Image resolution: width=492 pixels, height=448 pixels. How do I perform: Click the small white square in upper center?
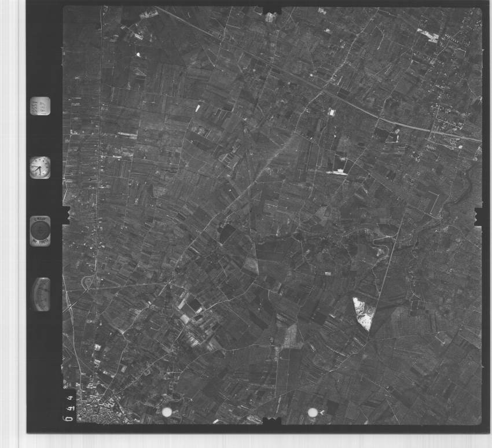[332, 112]
